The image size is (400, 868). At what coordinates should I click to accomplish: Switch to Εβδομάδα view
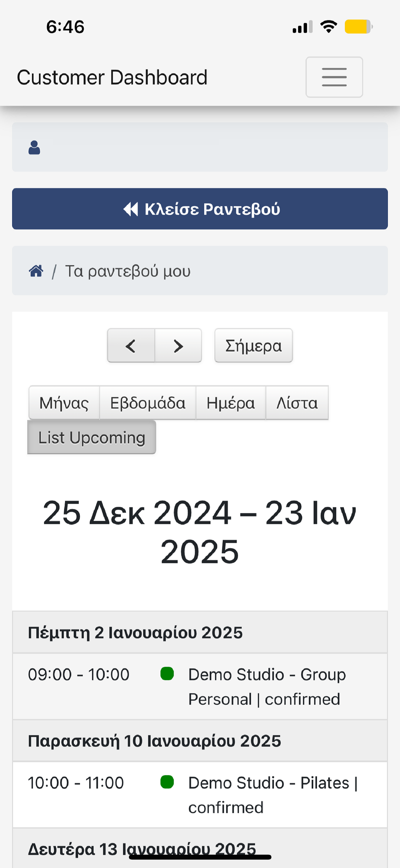pyautogui.click(x=148, y=403)
